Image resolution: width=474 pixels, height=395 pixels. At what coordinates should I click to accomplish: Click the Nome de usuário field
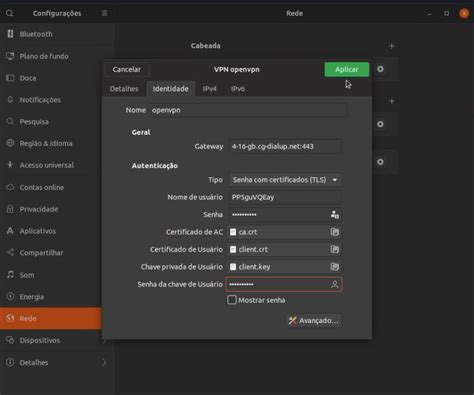(285, 197)
